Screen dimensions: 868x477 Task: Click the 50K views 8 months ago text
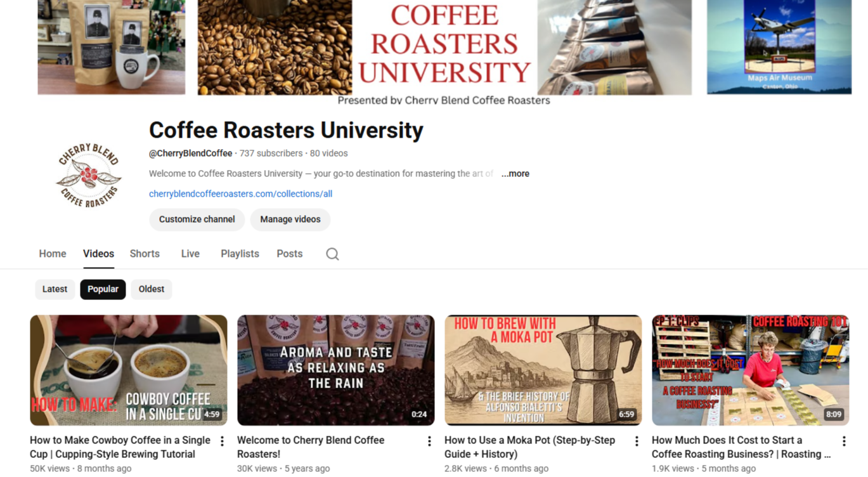click(x=81, y=469)
